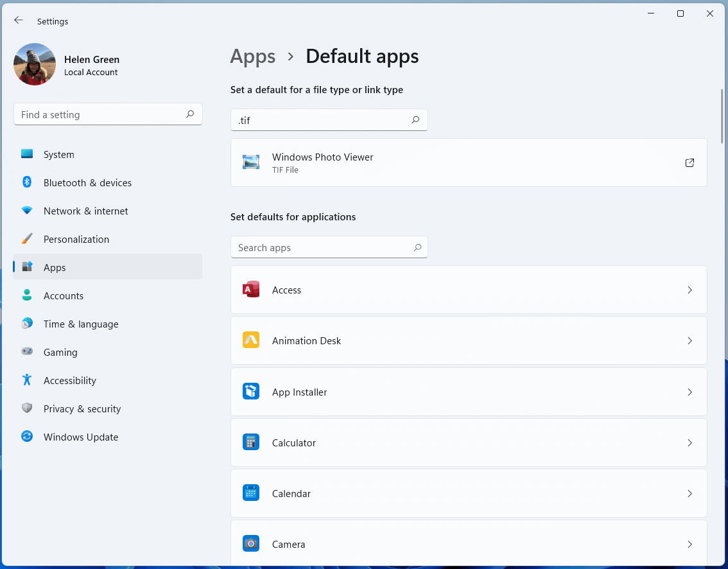Click the magnifier icon in Find a setting
728x569 pixels.
coord(190,114)
